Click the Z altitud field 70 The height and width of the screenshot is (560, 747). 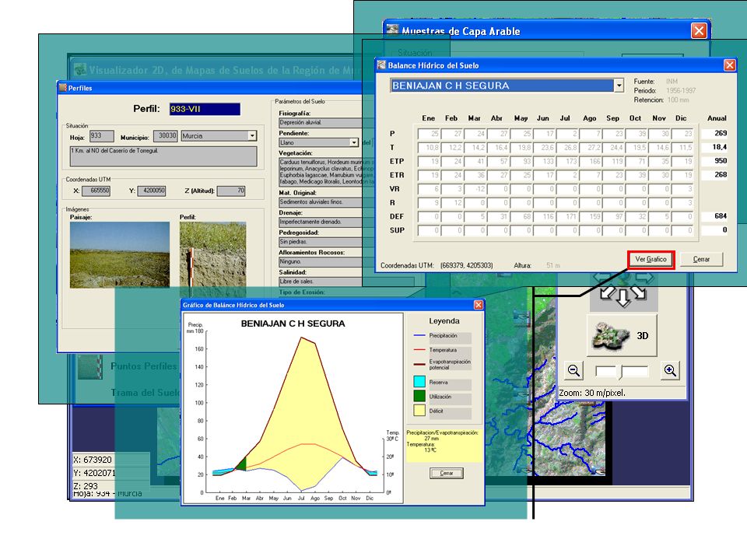[x=231, y=191]
